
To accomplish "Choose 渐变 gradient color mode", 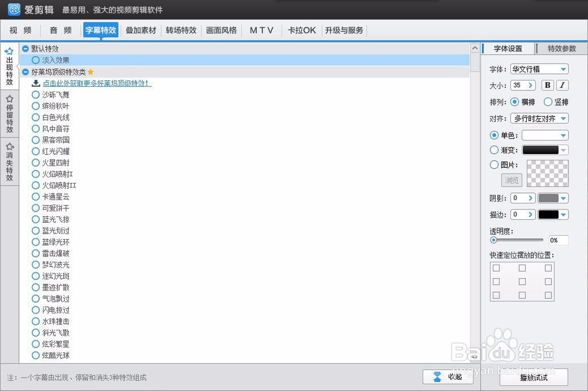I will [x=495, y=150].
